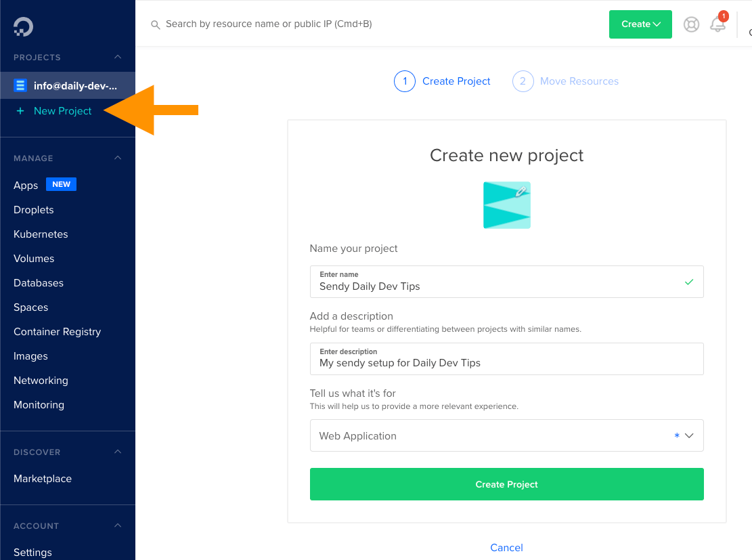Cancel project creation
The image size is (752, 560).
[x=506, y=547]
